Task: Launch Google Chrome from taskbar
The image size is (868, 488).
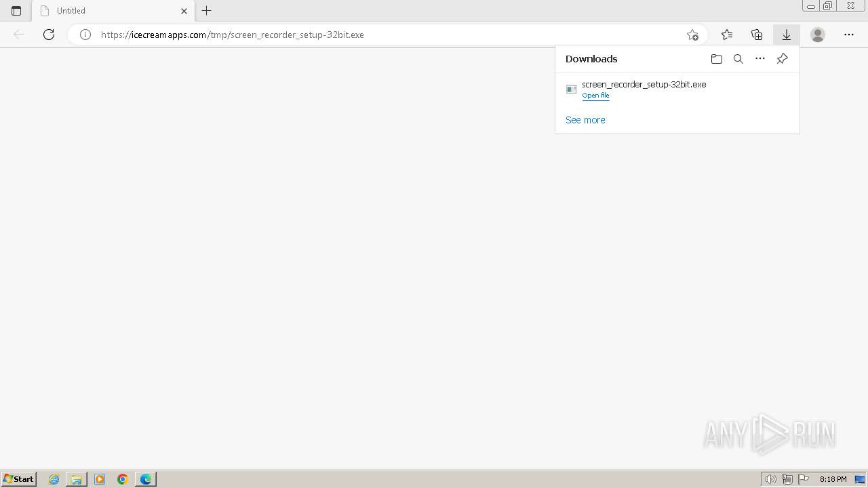Action: click(x=123, y=479)
